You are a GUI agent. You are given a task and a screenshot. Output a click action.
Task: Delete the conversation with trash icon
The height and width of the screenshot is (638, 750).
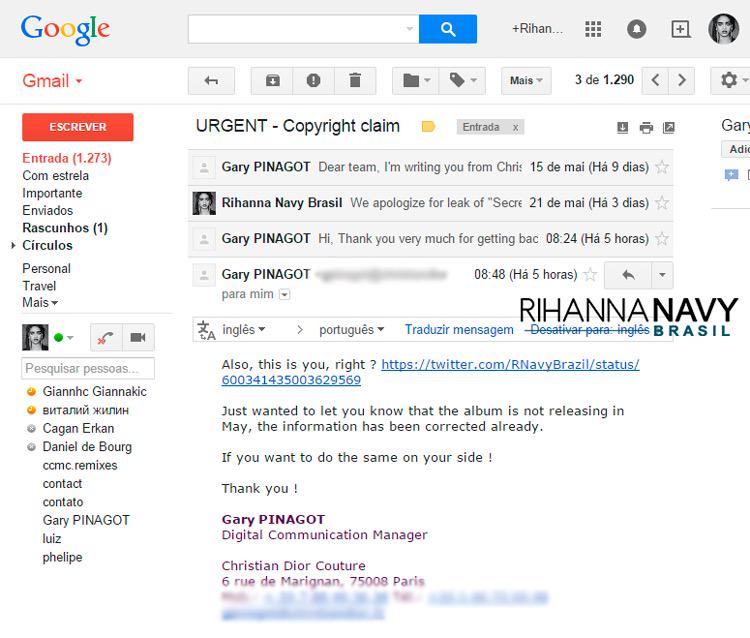click(355, 80)
